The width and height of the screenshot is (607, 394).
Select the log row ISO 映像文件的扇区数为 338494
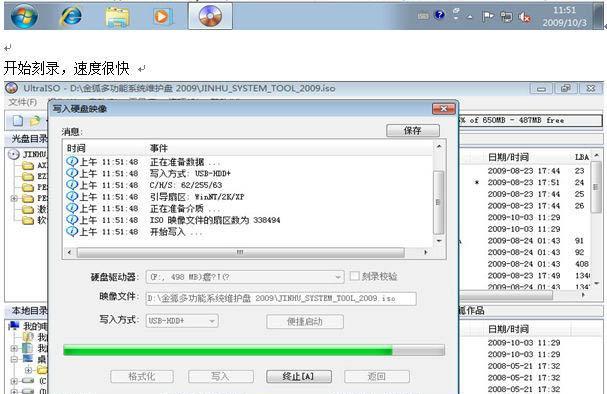249,220
